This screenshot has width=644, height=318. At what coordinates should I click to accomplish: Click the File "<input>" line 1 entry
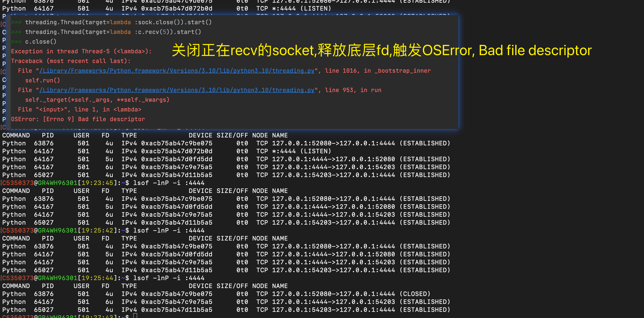click(x=79, y=110)
